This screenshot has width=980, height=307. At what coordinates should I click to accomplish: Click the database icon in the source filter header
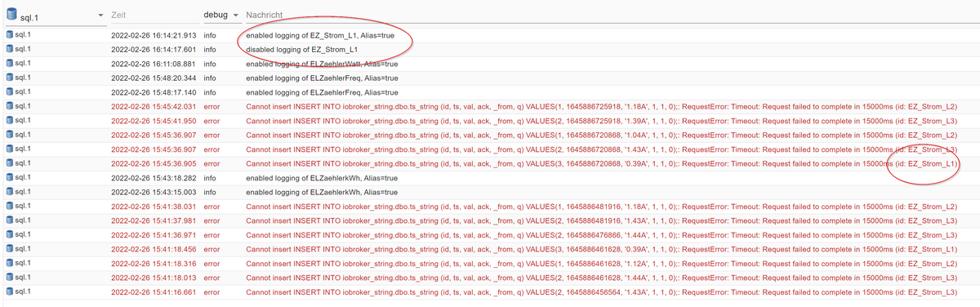tap(12, 15)
